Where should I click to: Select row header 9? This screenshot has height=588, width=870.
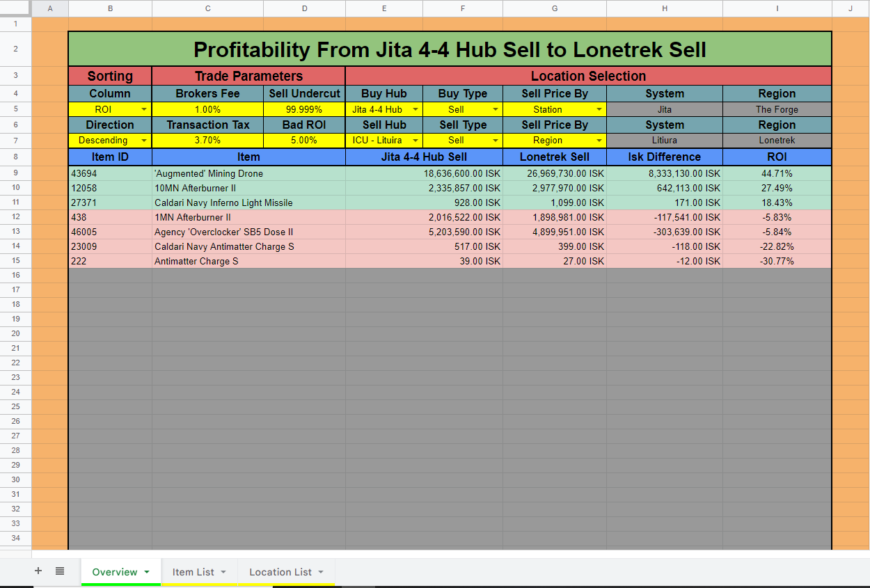15,173
